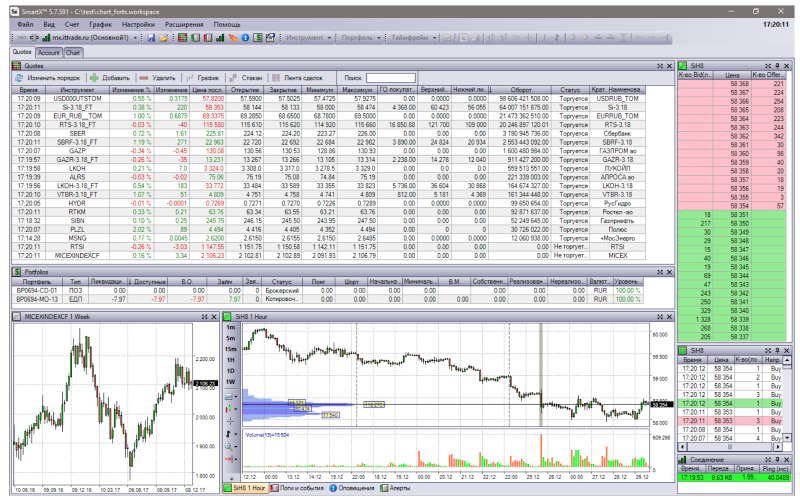Image resolution: width=800 pixels, height=500 pixels.
Task: Select the 1W timeframe on SiH8 chart
Action: 231,382
